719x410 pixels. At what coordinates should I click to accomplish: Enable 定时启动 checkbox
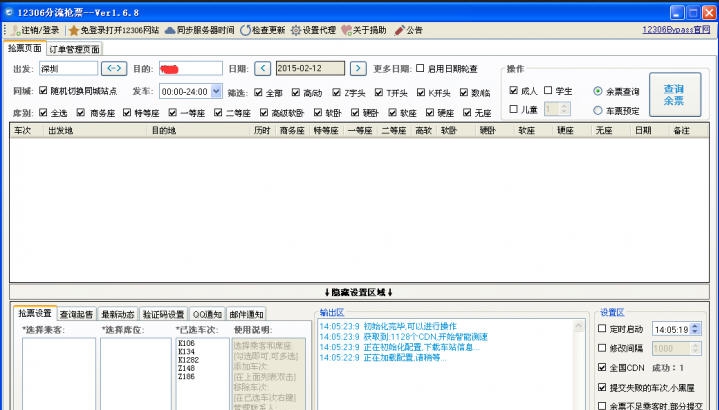coord(602,329)
